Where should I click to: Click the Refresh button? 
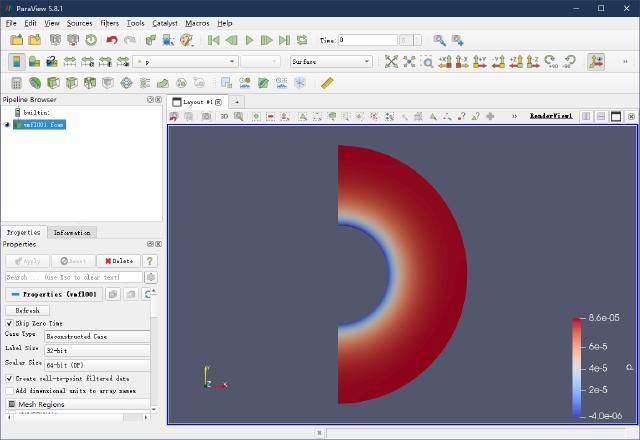pyautogui.click(x=27, y=311)
